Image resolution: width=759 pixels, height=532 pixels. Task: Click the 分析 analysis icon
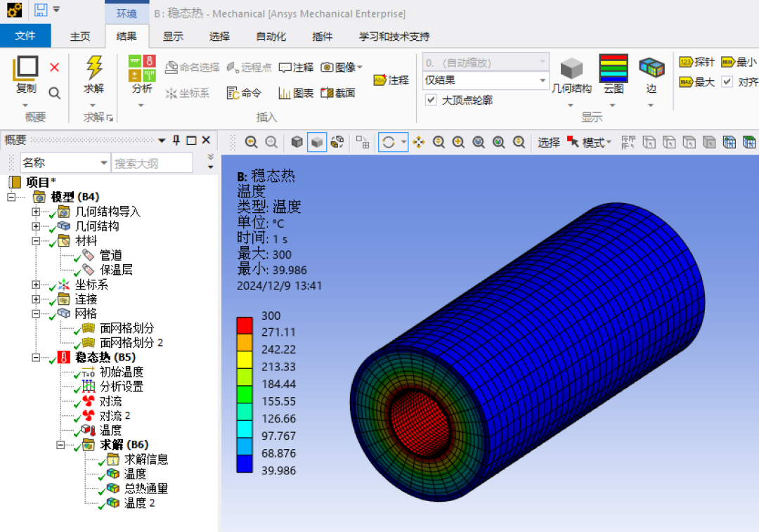pyautogui.click(x=142, y=67)
